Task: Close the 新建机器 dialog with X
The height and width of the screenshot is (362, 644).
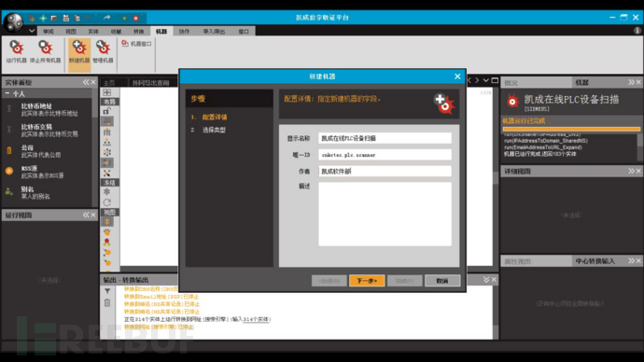Action: pyautogui.click(x=457, y=77)
